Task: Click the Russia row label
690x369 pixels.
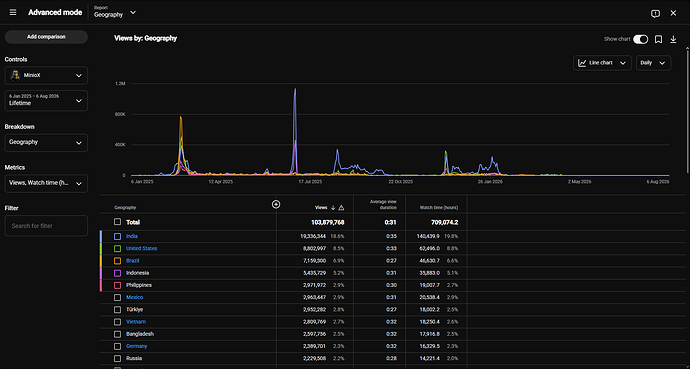Action: click(134, 358)
